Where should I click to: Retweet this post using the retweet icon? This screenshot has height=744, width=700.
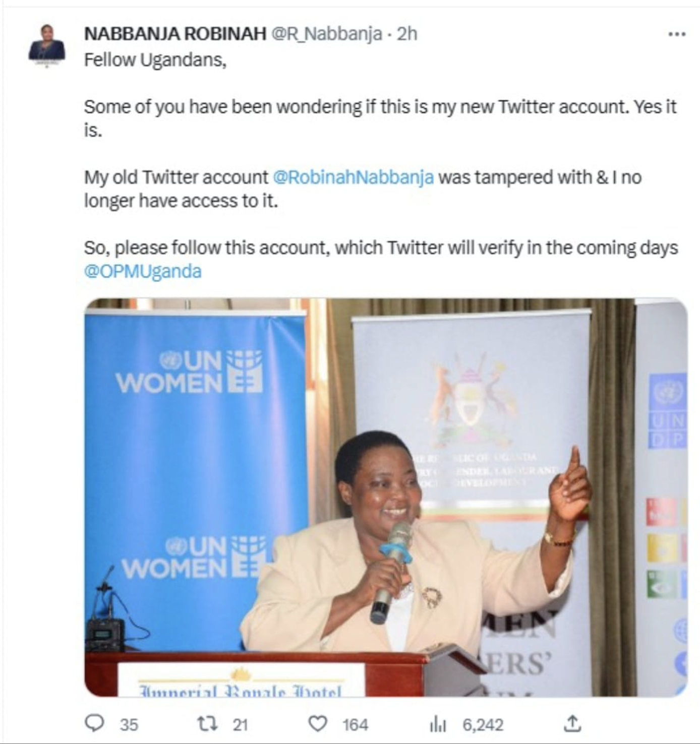click(x=207, y=724)
